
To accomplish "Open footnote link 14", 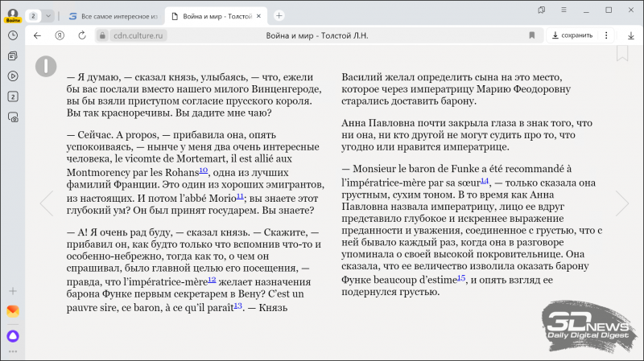I will click(484, 181).
